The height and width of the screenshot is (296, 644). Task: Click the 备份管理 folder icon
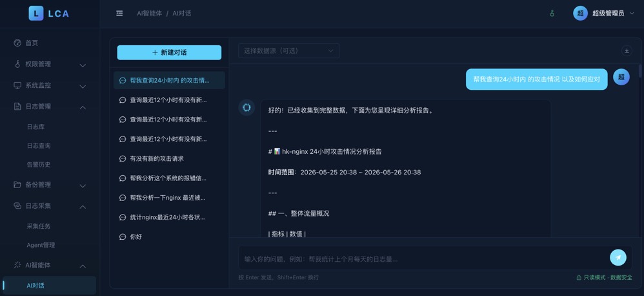pyautogui.click(x=17, y=185)
